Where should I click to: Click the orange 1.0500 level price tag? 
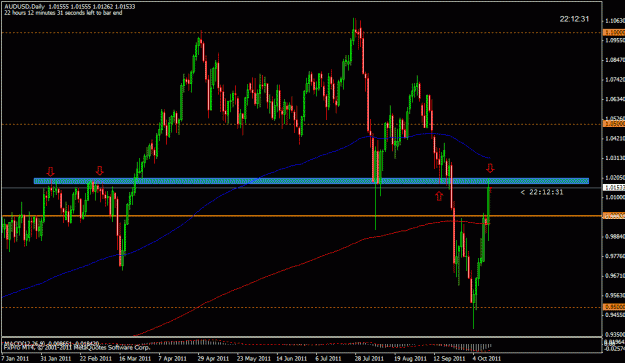click(x=615, y=124)
